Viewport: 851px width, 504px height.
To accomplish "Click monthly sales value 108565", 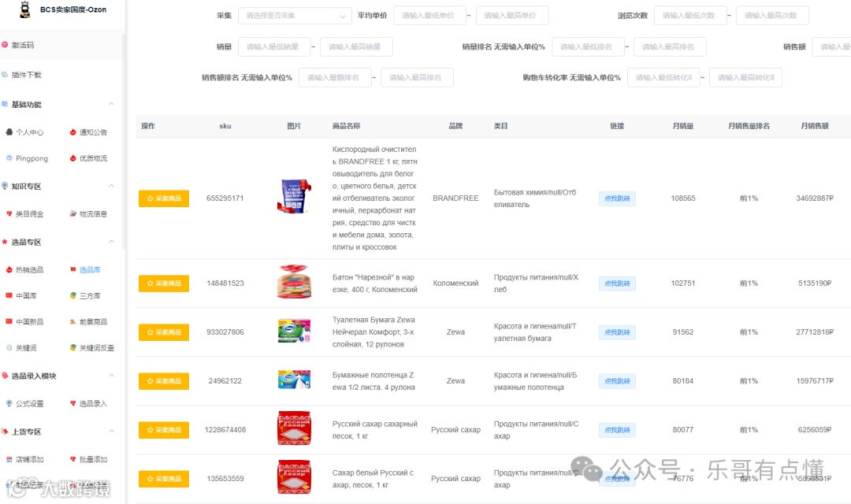I will [x=682, y=198].
